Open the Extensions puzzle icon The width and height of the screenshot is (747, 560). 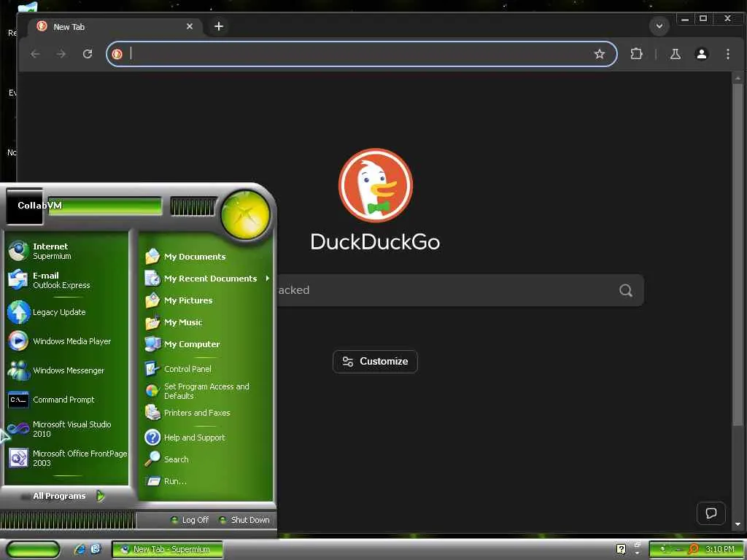(x=636, y=54)
